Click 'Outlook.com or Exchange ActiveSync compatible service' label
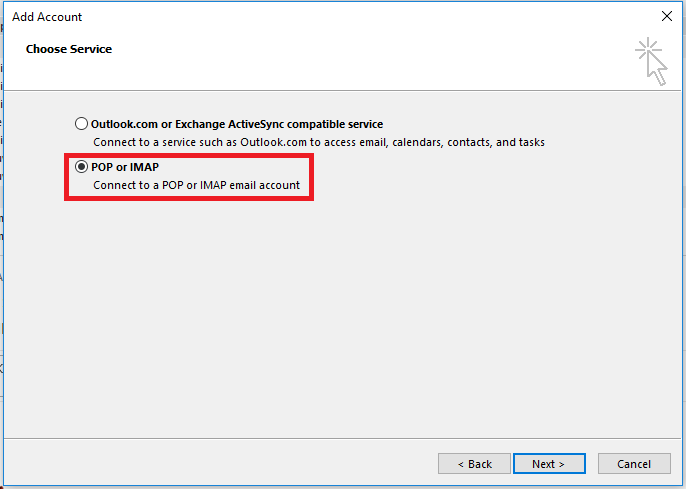The image size is (686, 489). point(236,124)
